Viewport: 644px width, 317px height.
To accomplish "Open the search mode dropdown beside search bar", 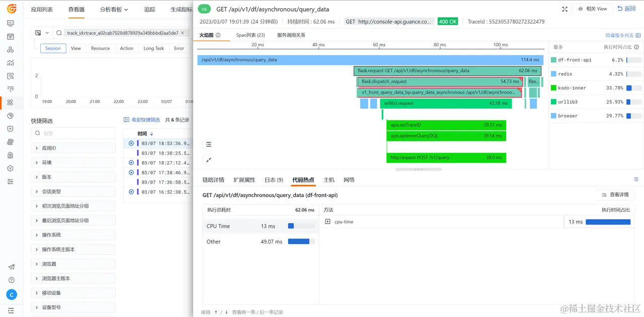I will (42, 33).
